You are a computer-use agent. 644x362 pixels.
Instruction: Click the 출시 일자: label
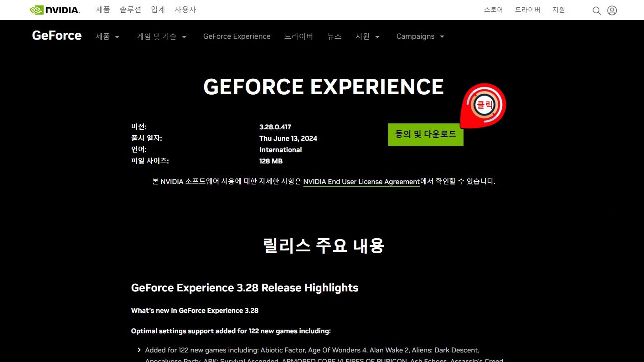pos(146,138)
